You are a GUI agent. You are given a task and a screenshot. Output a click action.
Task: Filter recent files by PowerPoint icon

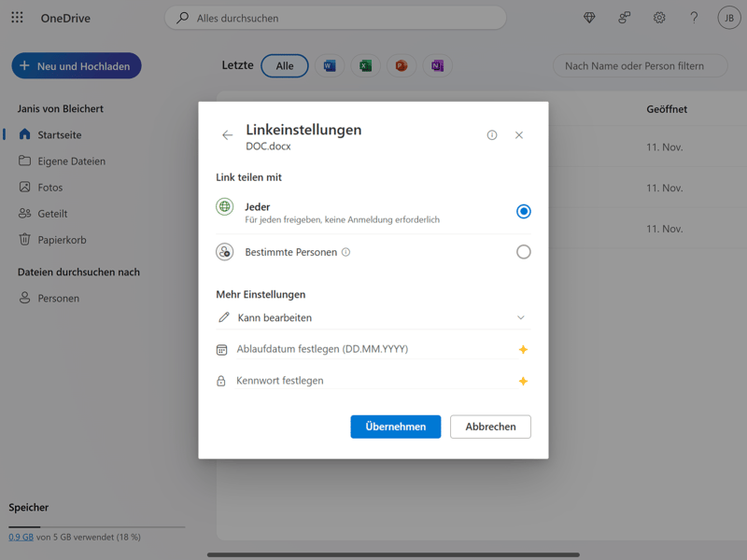[x=402, y=66]
